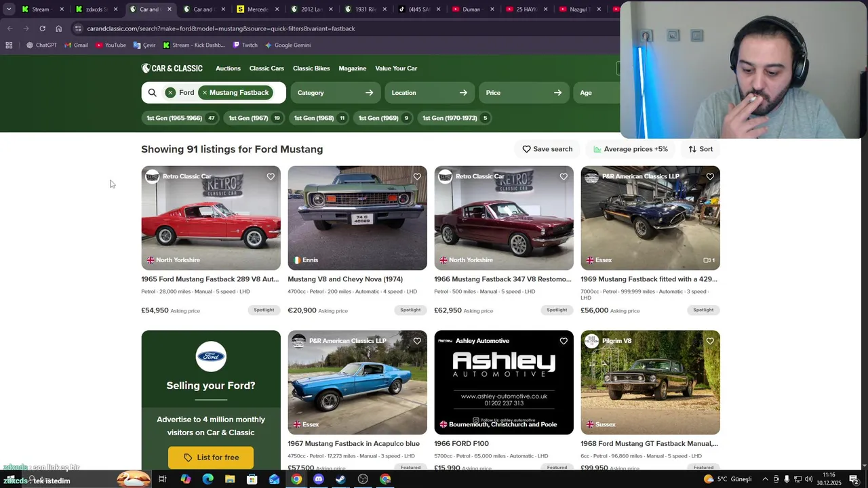The height and width of the screenshot is (488, 868).
Task: Go back in browser history
Action: (x=9, y=28)
